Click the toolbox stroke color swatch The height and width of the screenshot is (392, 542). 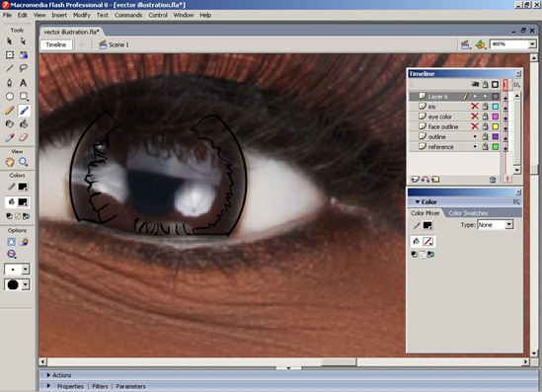[23, 187]
